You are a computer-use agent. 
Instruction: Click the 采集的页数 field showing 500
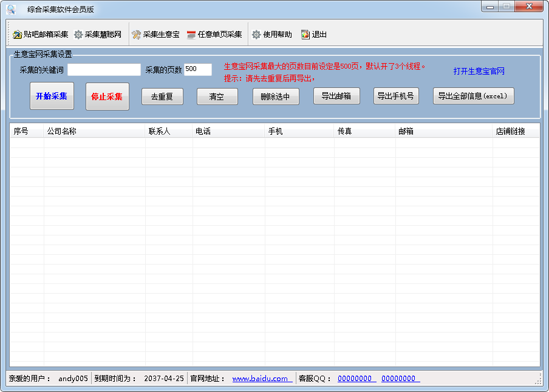[x=198, y=70]
